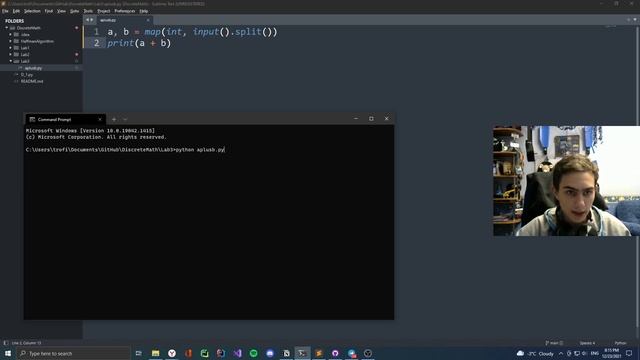Viewport: 640px width, 360px height.
Task: Open D_1.py from the sidebar
Action: tap(27, 75)
